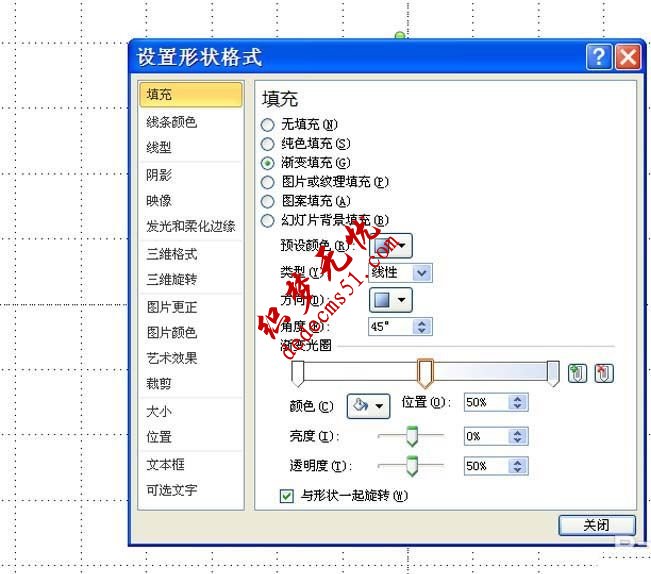Click the remove gradient stop icon
This screenshot has width=651, height=574.
pos(604,373)
